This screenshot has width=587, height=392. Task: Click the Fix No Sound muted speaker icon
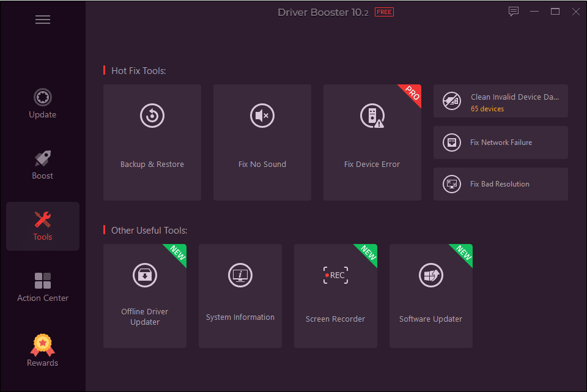[x=262, y=116]
